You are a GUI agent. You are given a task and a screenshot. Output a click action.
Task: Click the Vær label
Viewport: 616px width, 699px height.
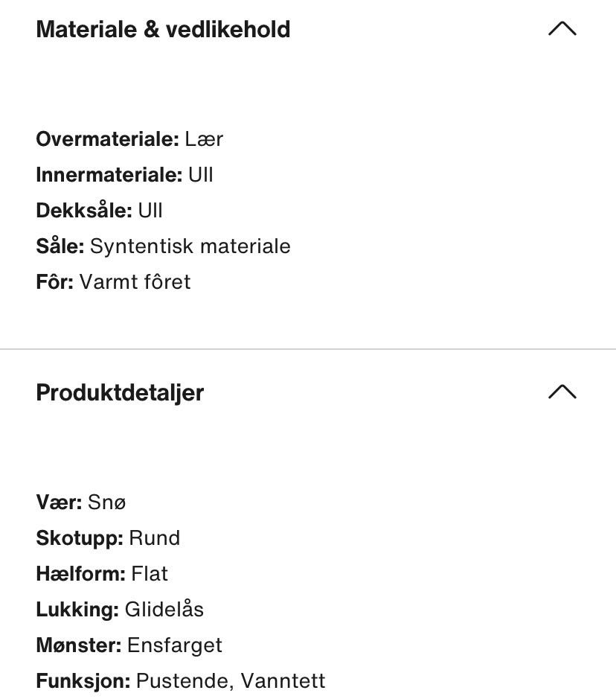coord(59,502)
